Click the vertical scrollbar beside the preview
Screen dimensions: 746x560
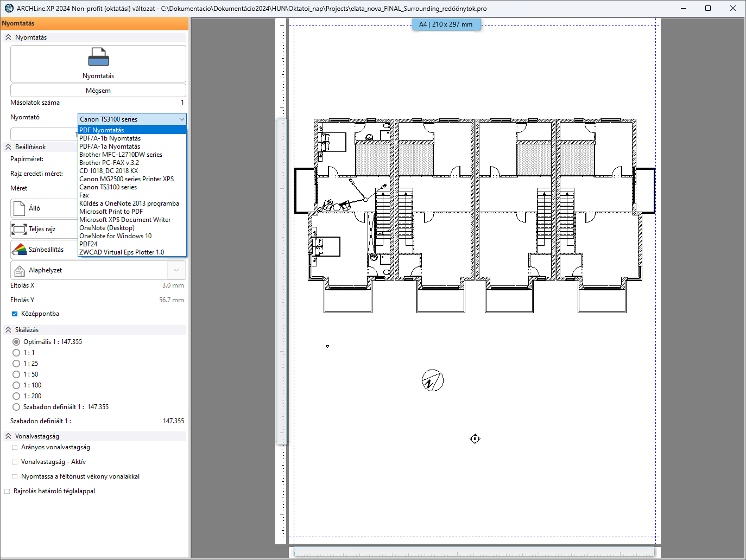pos(281,281)
